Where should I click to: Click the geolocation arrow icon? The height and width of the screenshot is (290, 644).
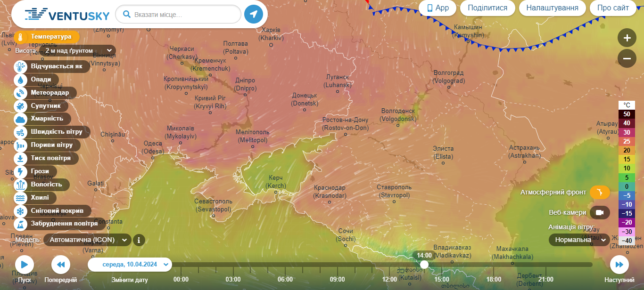[x=254, y=15]
